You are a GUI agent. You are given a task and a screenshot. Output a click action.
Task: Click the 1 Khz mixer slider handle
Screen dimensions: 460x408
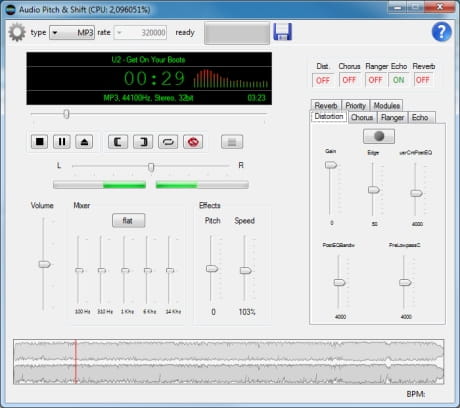pos(125,270)
